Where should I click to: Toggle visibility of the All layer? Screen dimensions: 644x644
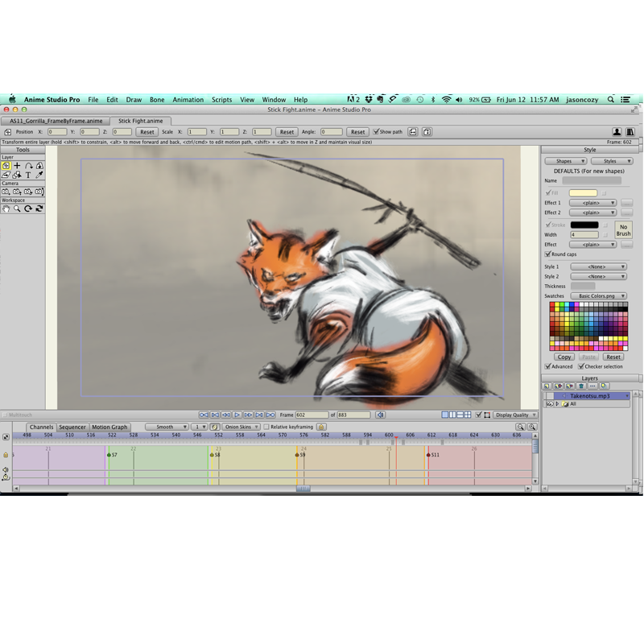550,404
